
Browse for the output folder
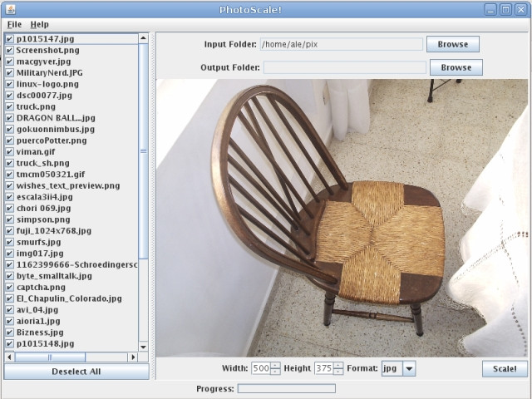point(456,67)
